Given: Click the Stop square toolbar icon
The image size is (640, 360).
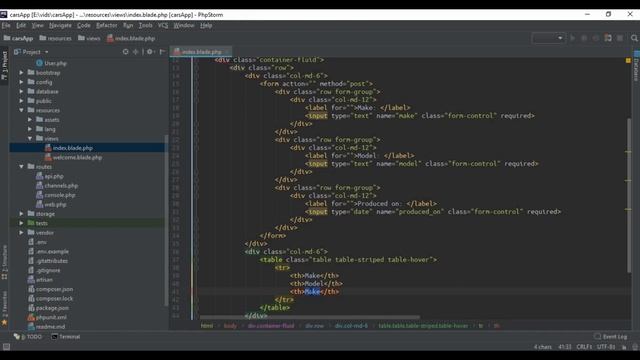Looking at the screenshot, I should 620,38.
